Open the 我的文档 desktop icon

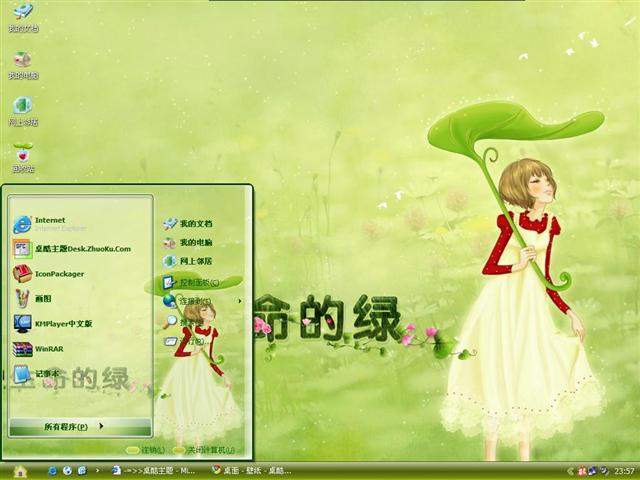pos(23,18)
